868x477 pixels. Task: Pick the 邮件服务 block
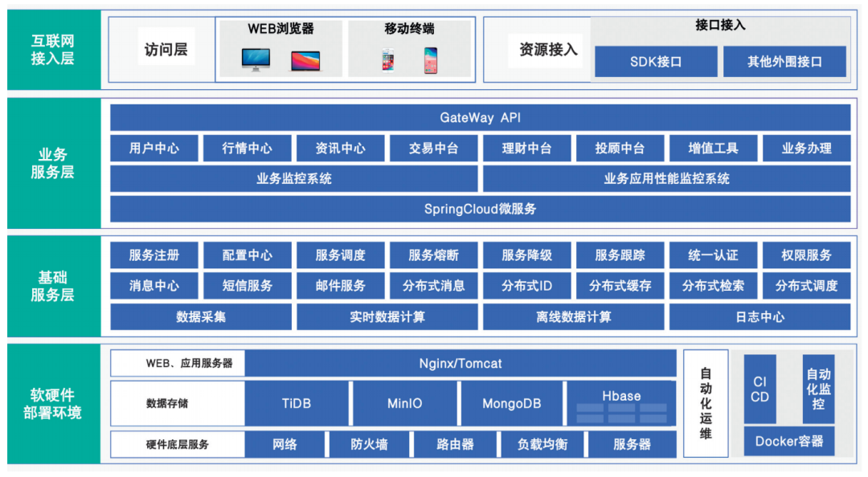point(341,286)
